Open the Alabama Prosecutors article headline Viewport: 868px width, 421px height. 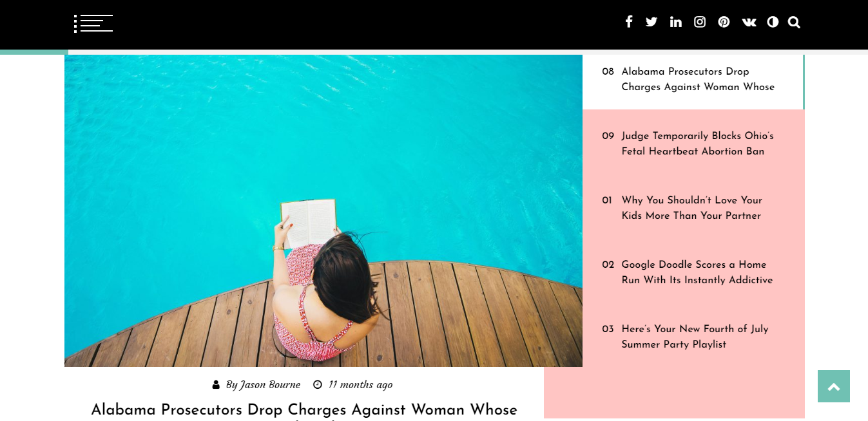(x=304, y=411)
